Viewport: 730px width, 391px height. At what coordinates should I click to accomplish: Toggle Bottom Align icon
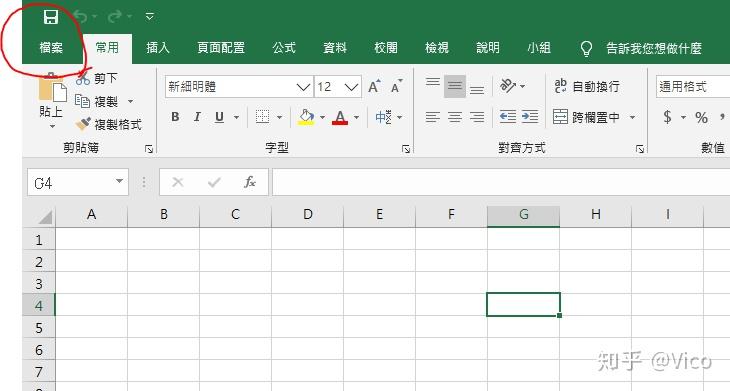[477, 89]
